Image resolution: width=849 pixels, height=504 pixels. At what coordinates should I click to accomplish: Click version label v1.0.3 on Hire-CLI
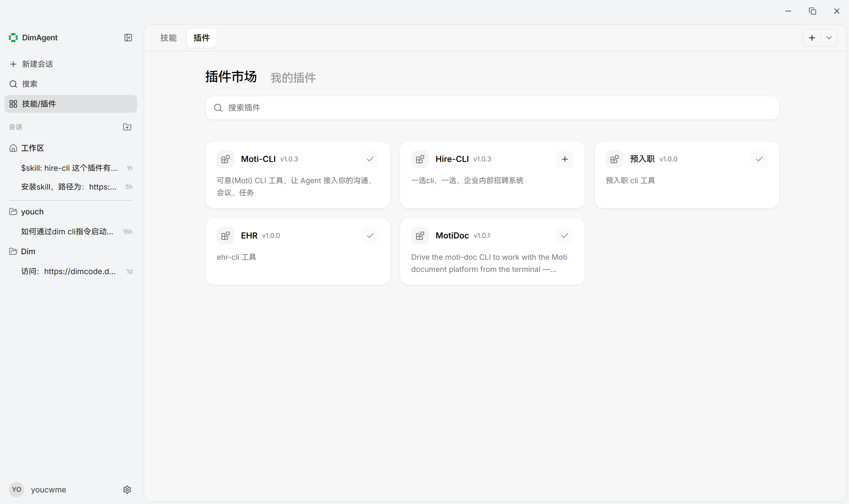pyautogui.click(x=482, y=159)
